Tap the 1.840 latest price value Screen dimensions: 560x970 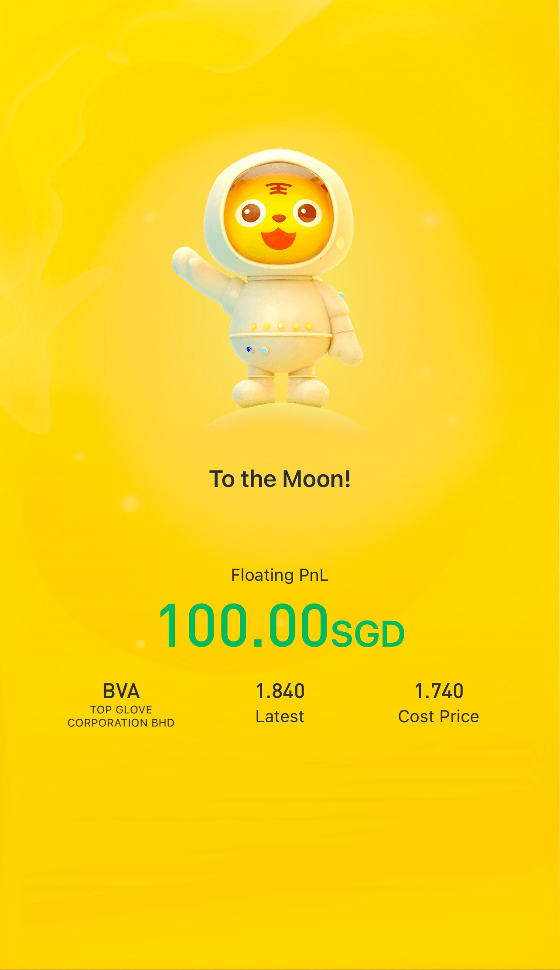point(280,691)
